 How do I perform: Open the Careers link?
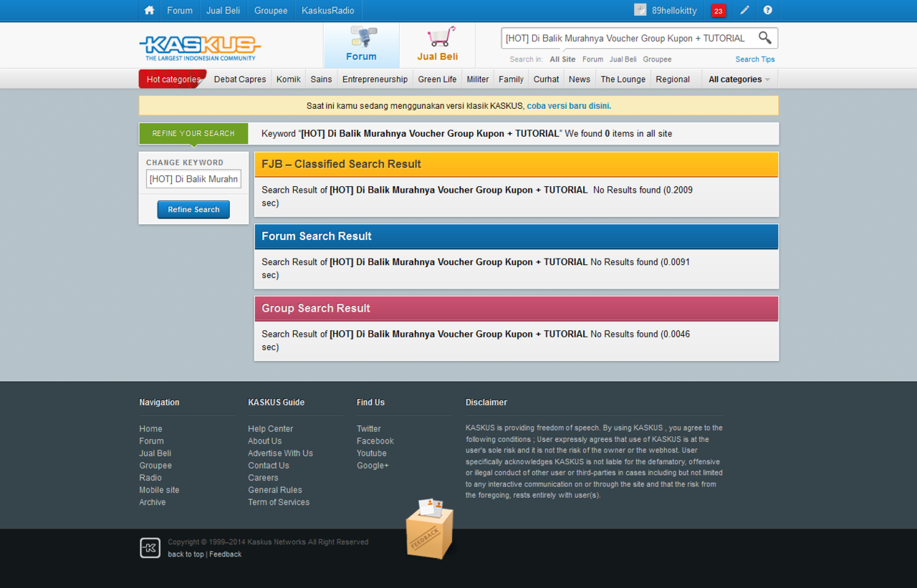click(x=263, y=478)
